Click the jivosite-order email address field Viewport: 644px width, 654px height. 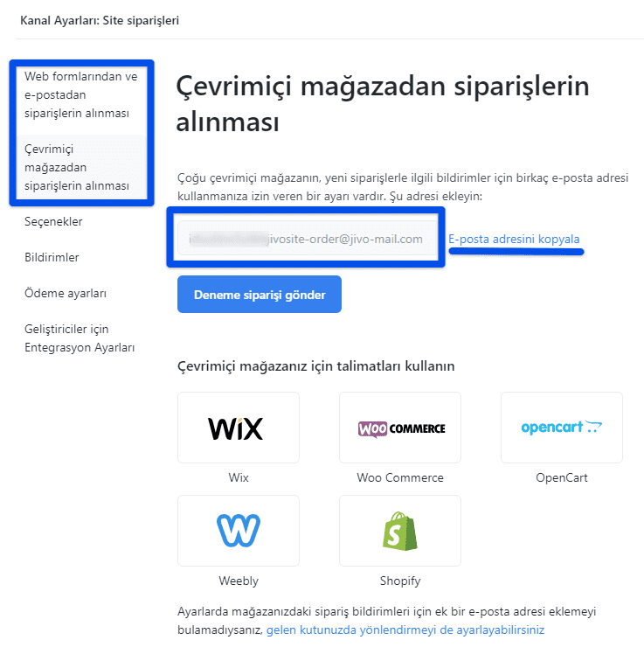pyautogui.click(x=308, y=238)
